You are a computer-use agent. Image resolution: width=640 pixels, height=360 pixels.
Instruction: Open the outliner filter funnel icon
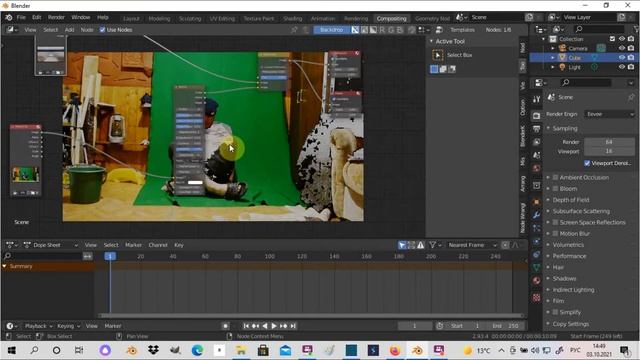pos(636,29)
